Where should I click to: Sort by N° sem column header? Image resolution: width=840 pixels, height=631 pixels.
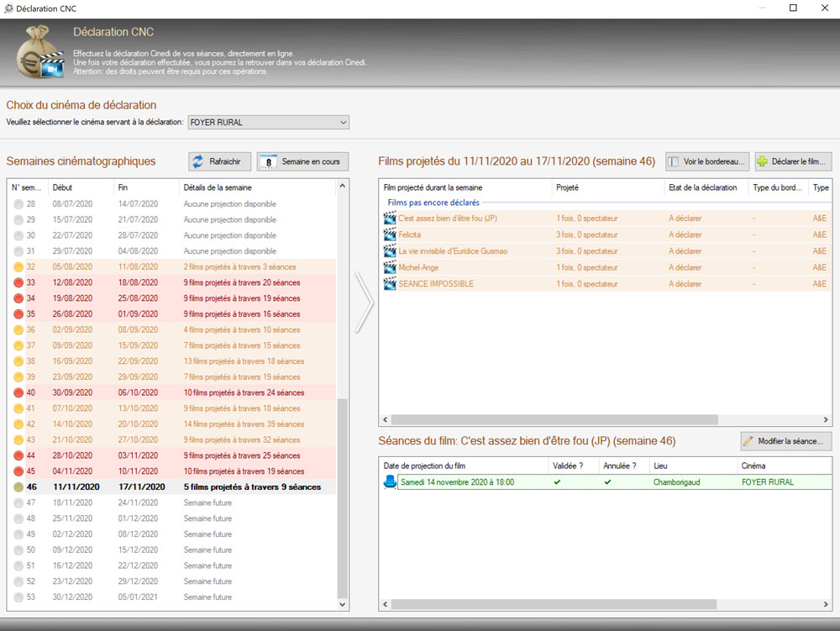pyautogui.click(x=27, y=187)
